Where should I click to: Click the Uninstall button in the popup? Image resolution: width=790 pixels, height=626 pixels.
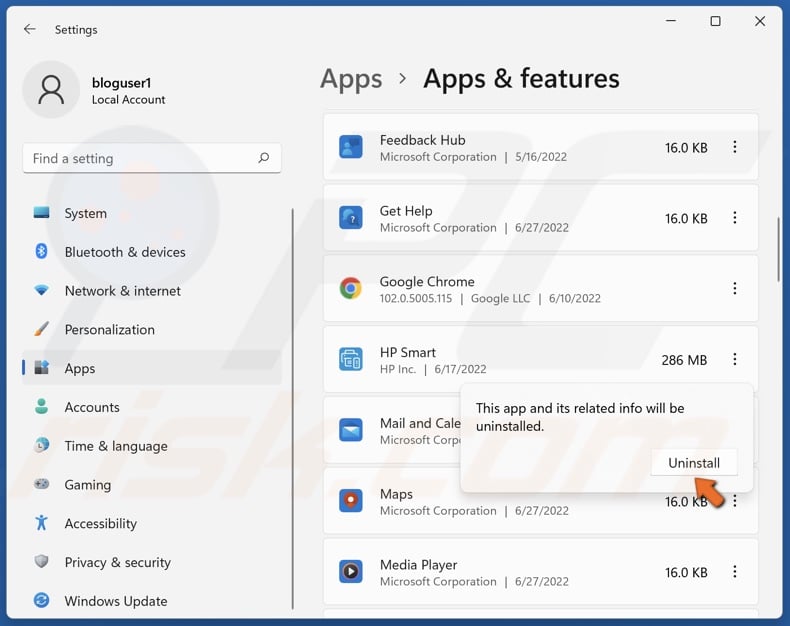(693, 463)
